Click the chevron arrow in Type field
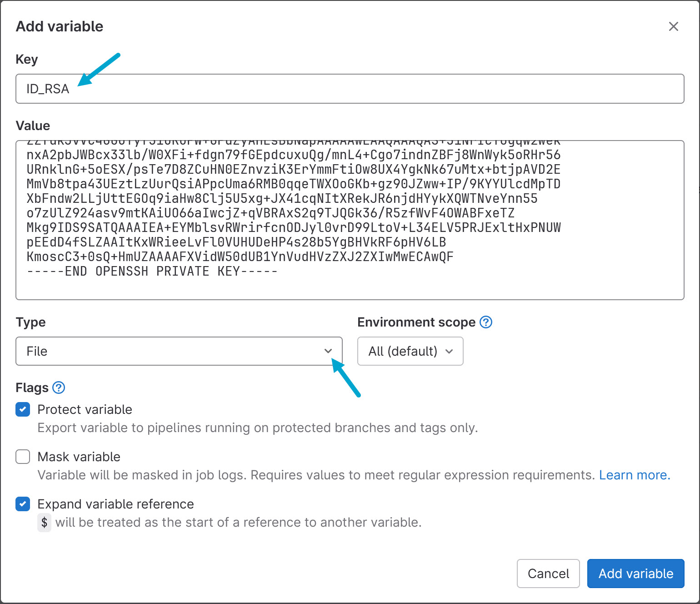Screen dimensions: 700x604 pyautogui.click(x=328, y=351)
